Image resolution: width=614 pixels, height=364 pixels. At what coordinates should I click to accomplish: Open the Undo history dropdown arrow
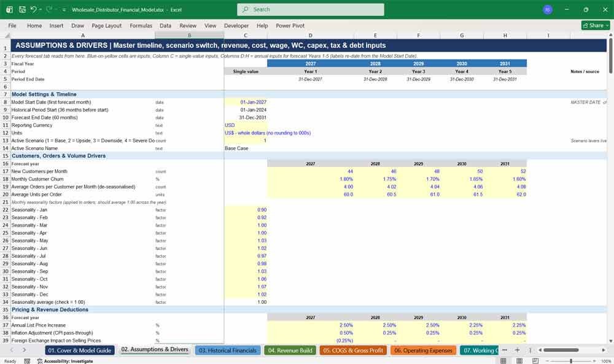coord(41,9)
